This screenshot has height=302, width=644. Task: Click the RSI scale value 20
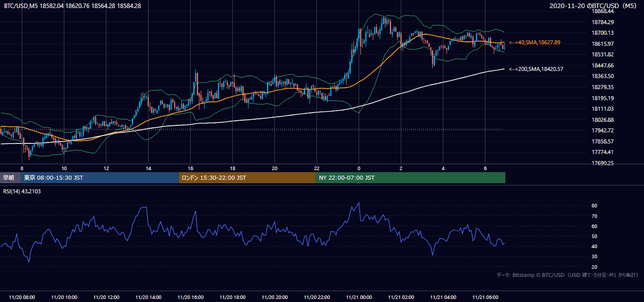point(595,267)
